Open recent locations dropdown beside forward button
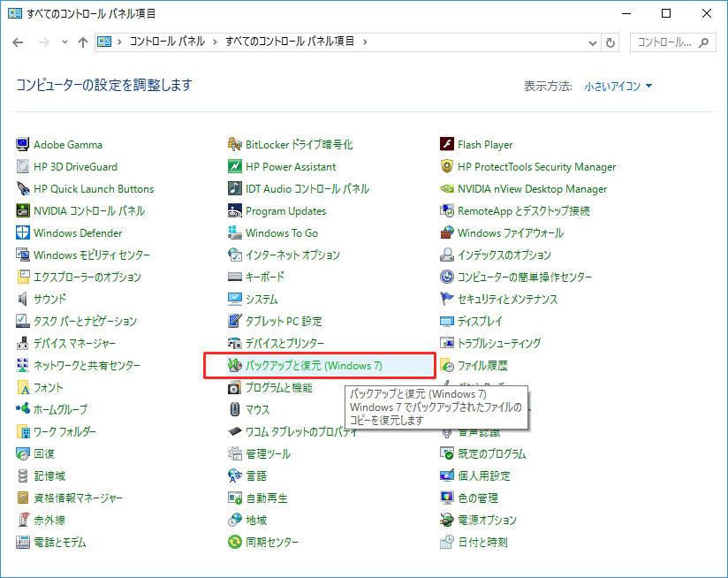The image size is (728, 578). click(x=64, y=42)
